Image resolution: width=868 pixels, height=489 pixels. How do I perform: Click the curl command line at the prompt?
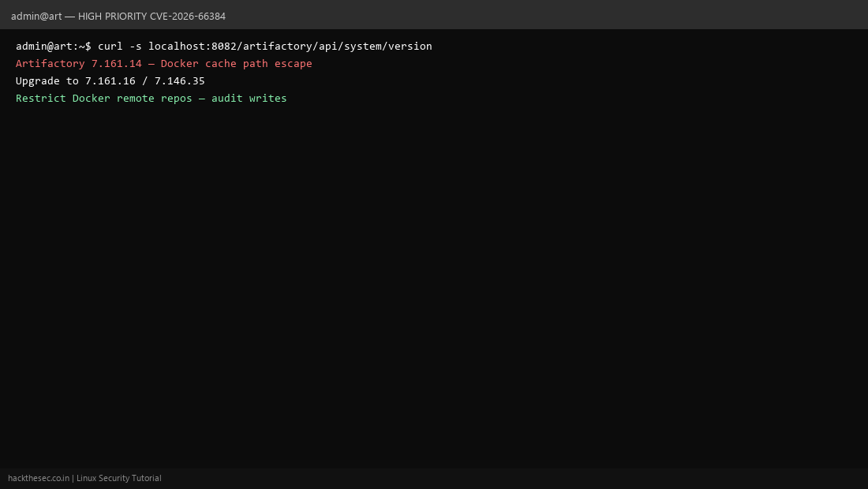[x=223, y=46]
